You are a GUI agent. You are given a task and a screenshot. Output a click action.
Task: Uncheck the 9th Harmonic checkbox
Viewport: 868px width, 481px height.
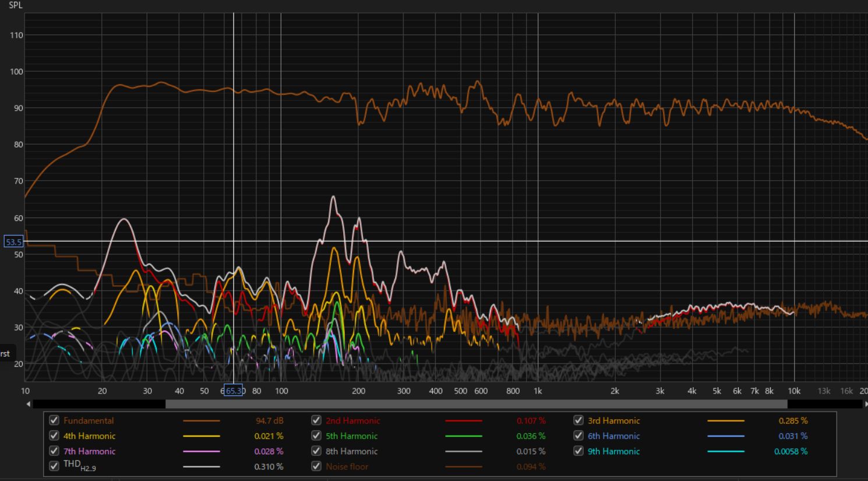(578, 451)
